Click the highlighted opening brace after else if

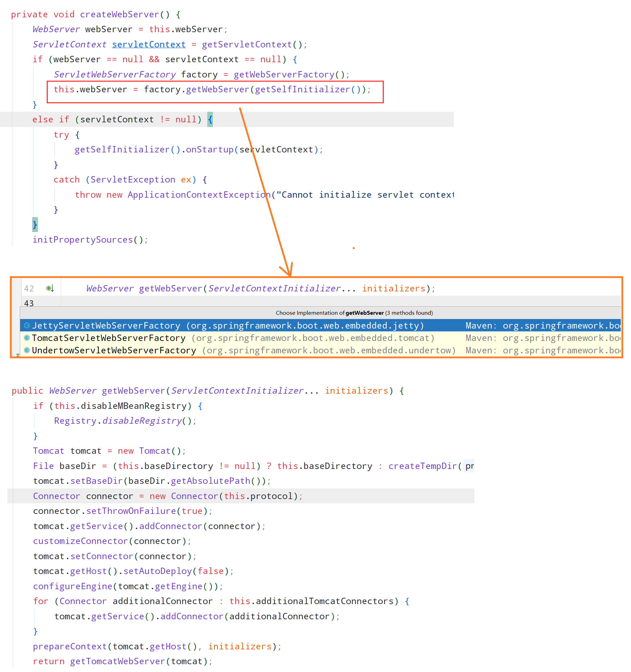210,120
